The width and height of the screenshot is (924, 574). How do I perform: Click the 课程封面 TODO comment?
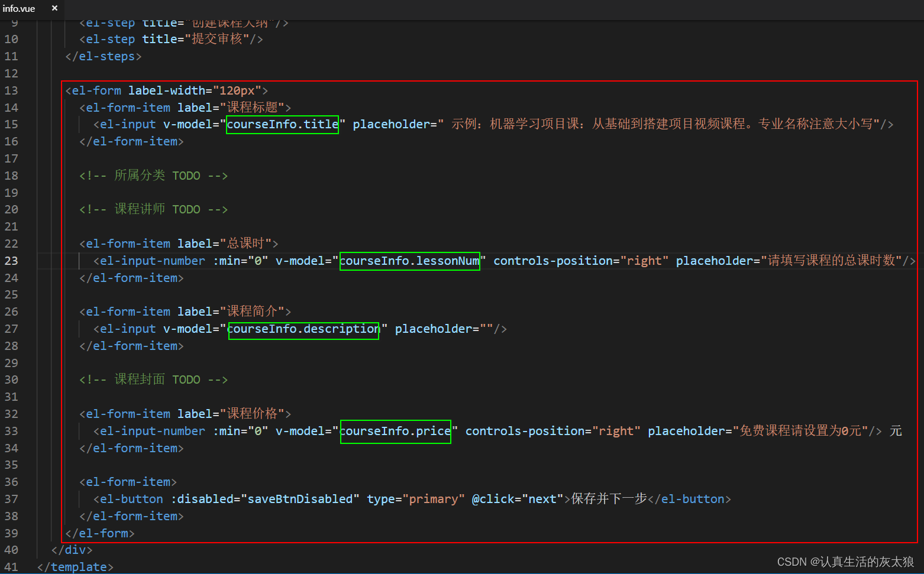point(154,379)
